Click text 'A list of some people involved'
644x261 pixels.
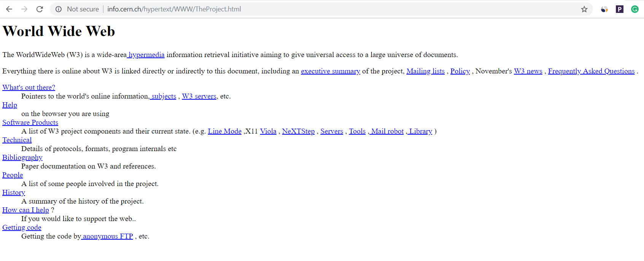pos(68,184)
